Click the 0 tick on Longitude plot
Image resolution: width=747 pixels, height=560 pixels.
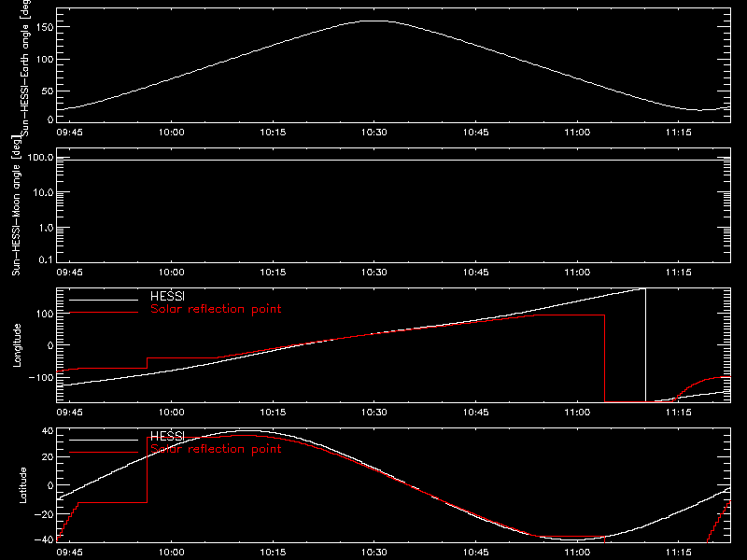[50, 345]
